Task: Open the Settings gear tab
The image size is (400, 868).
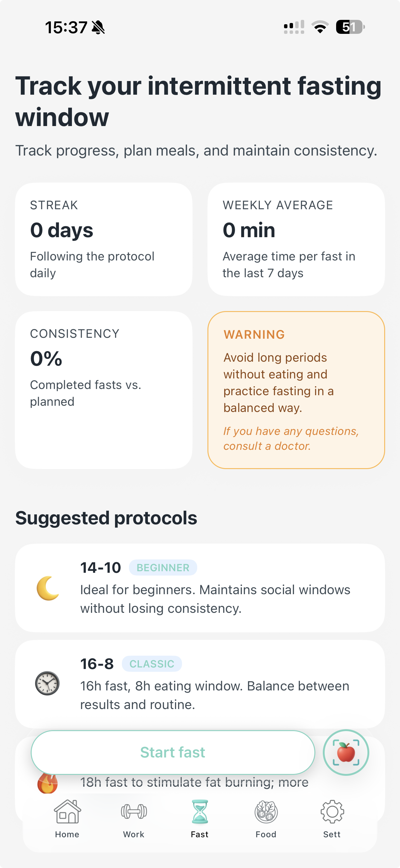Action: pos(332,811)
